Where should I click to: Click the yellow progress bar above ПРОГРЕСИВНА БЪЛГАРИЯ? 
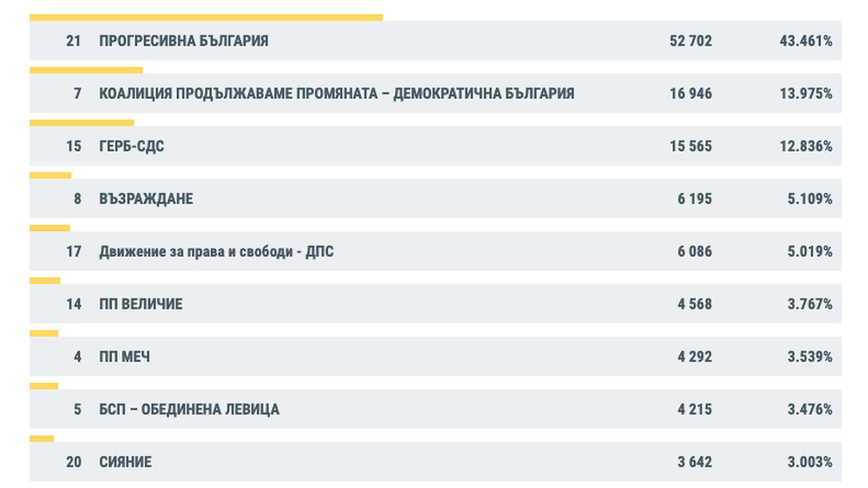point(206,18)
